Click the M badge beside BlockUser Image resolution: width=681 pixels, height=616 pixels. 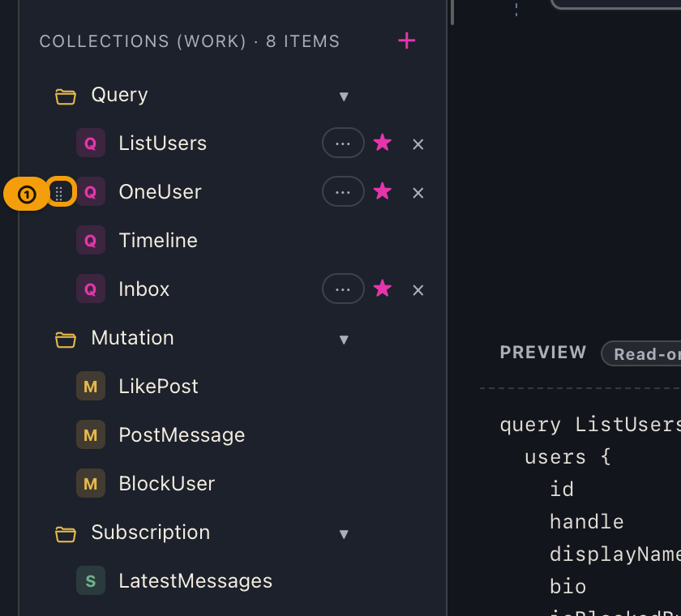click(x=91, y=483)
